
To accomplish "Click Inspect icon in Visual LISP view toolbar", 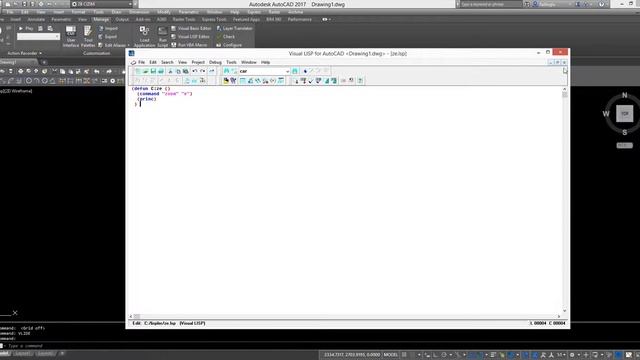I will [250, 81].
